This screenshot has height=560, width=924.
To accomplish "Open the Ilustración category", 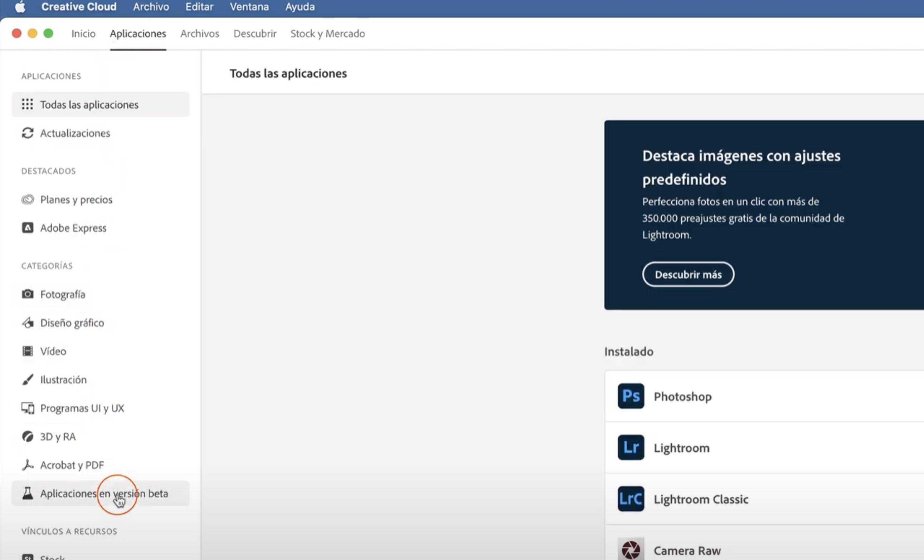I will click(63, 380).
